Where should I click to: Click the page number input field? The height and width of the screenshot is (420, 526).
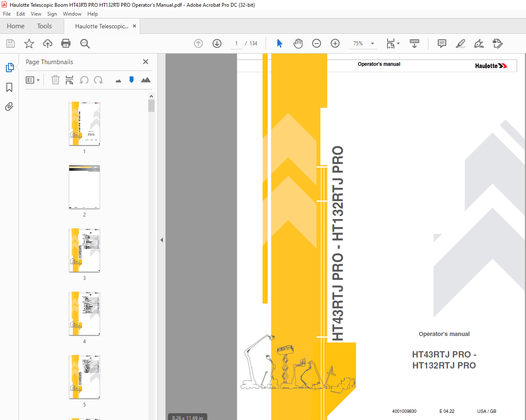point(236,43)
